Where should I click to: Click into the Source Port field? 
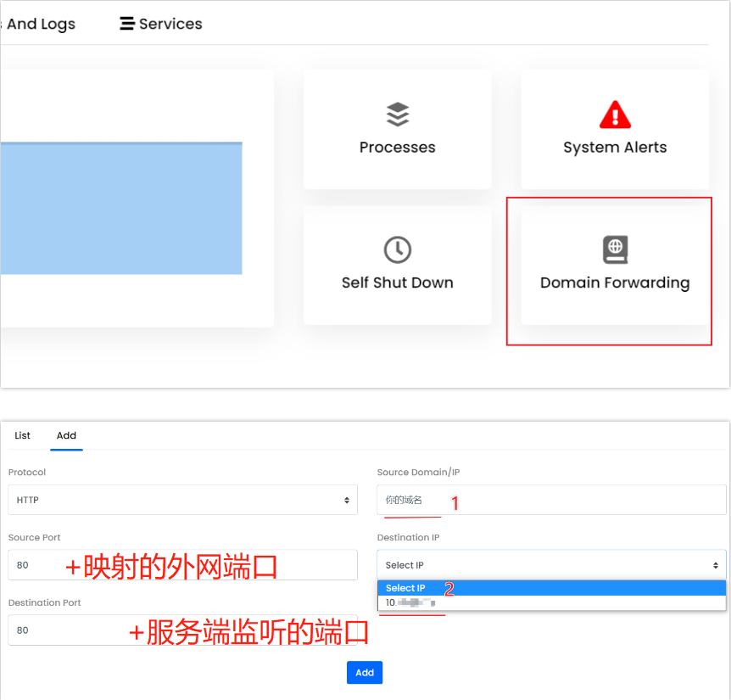click(182, 565)
